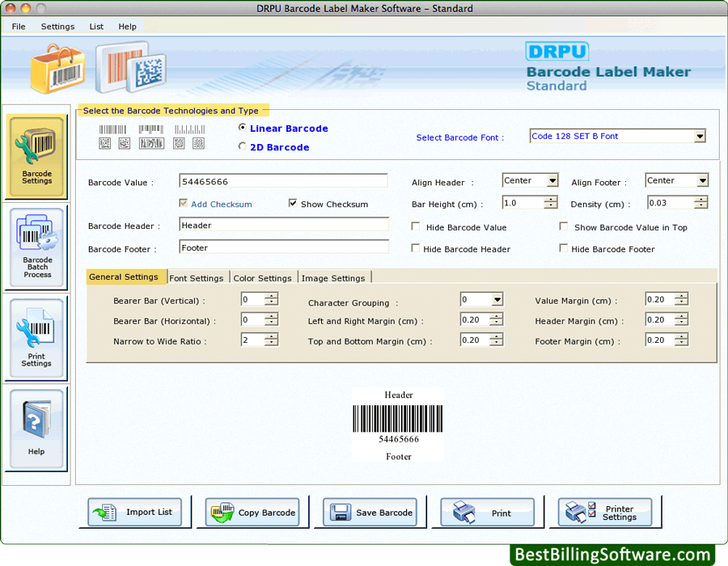Adjust the Bar Height stepper arrows
This screenshot has width=728, height=566.
(x=551, y=203)
